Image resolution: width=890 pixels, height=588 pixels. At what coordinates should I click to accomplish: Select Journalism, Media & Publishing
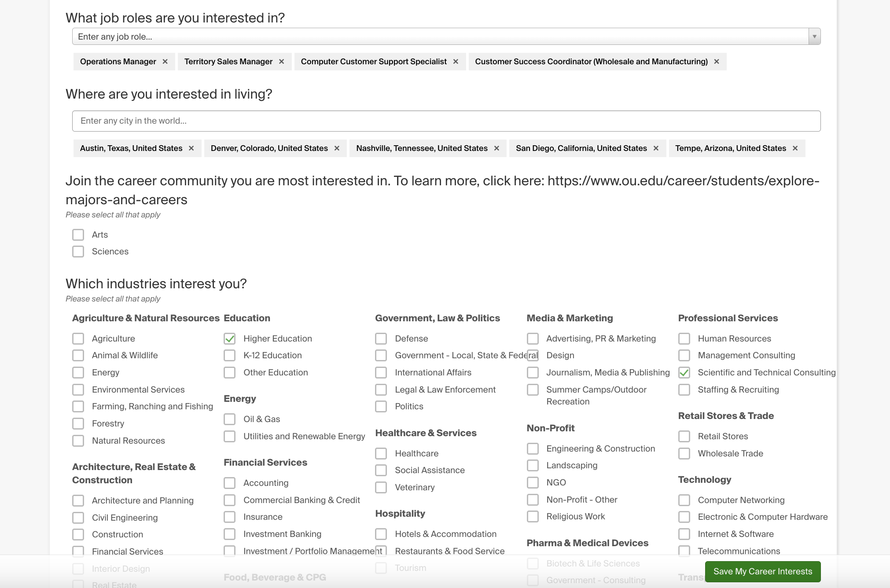click(x=533, y=372)
